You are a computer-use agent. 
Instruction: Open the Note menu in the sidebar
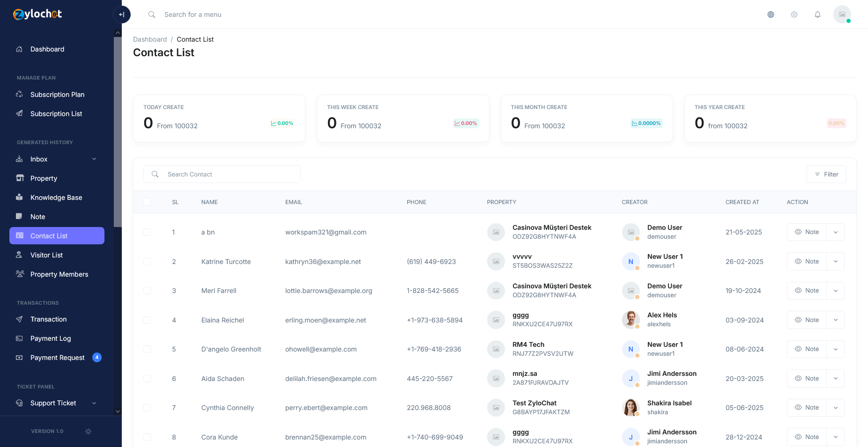point(57,217)
